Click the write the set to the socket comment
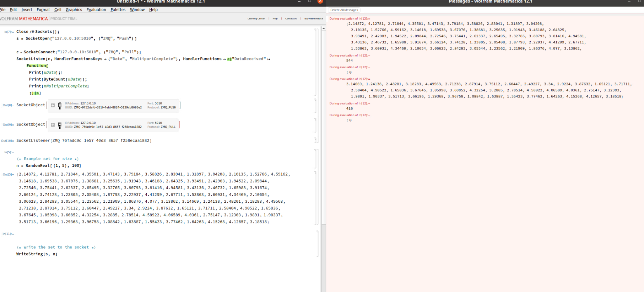 [x=56, y=247]
